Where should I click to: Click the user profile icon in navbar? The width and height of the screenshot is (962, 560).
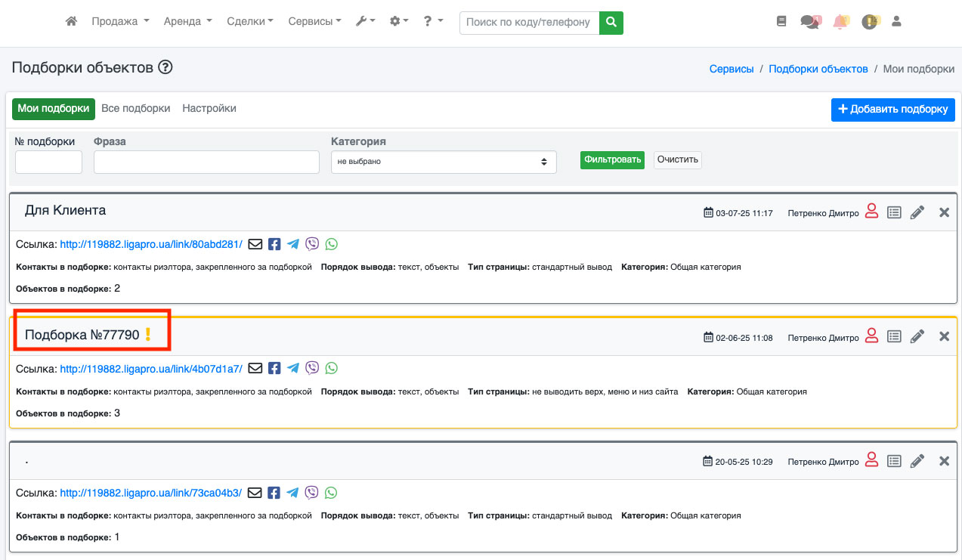click(897, 22)
